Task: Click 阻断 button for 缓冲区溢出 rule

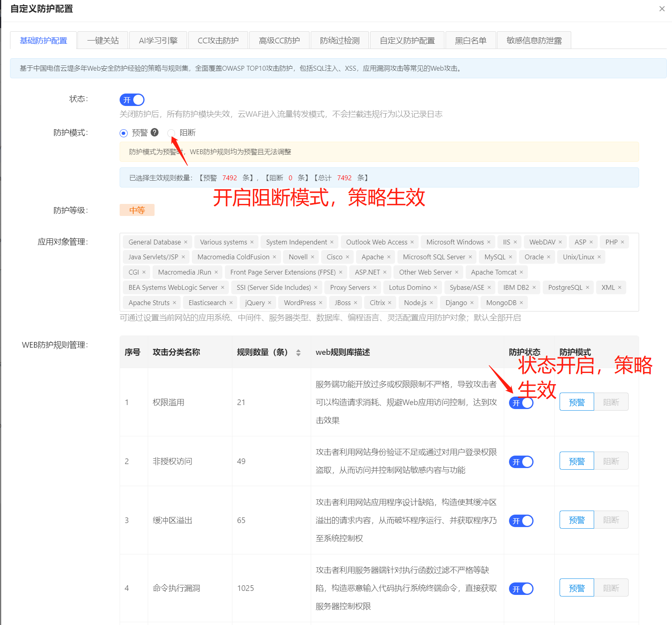Action: (611, 520)
